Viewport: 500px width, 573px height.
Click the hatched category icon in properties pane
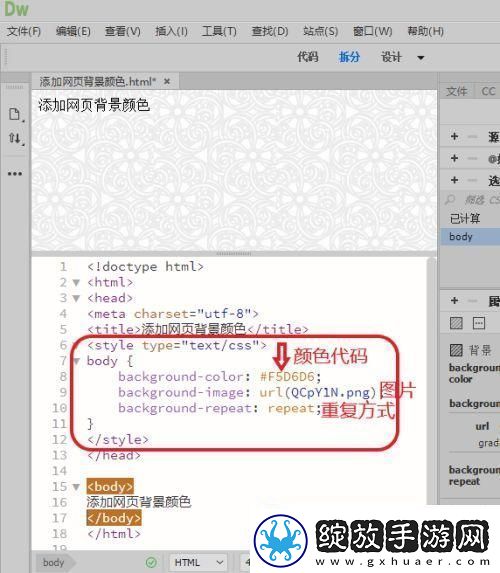click(456, 323)
